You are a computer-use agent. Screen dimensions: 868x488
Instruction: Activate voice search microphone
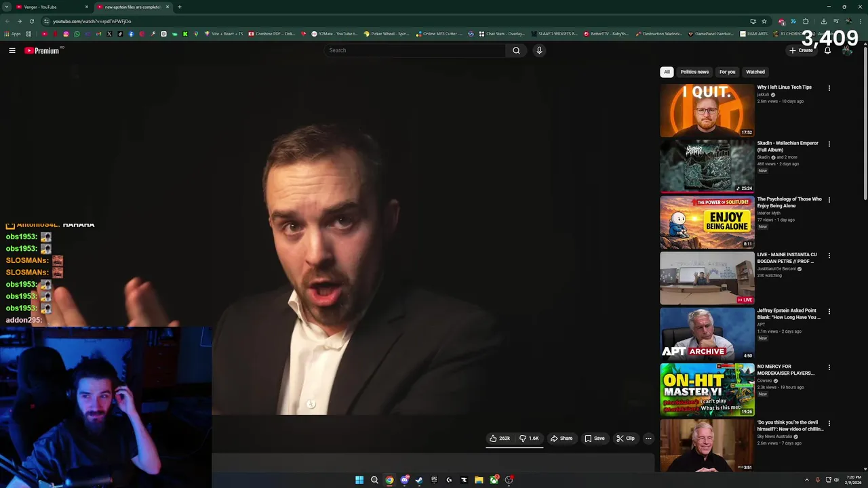(539, 50)
